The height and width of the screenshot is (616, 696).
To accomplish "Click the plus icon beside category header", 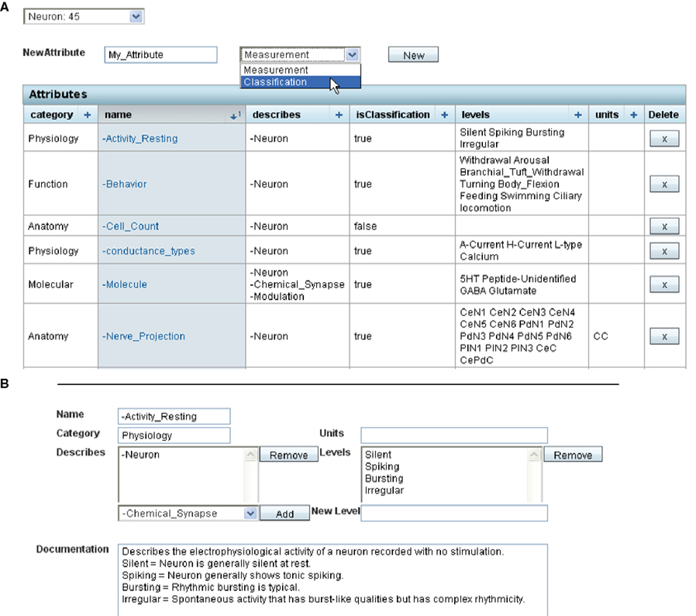I will point(88,115).
